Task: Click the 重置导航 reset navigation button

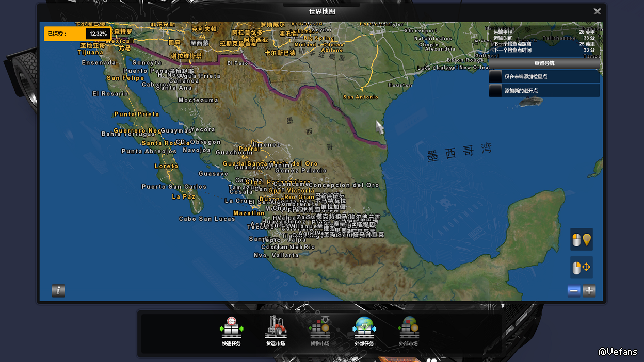Action: coord(544,63)
